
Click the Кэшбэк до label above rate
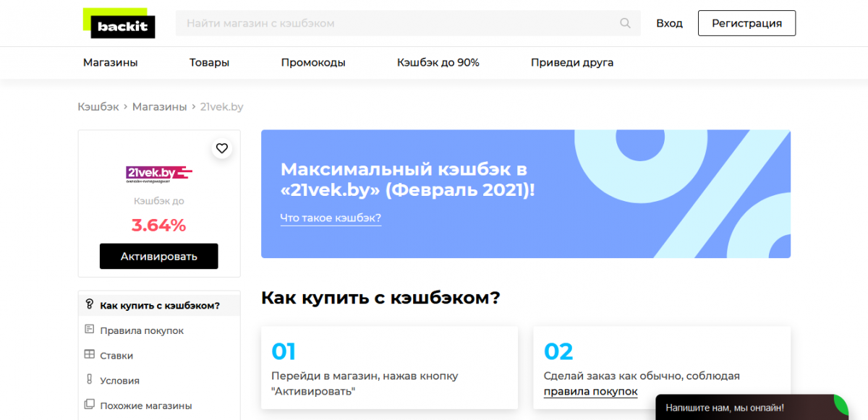(159, 201)
